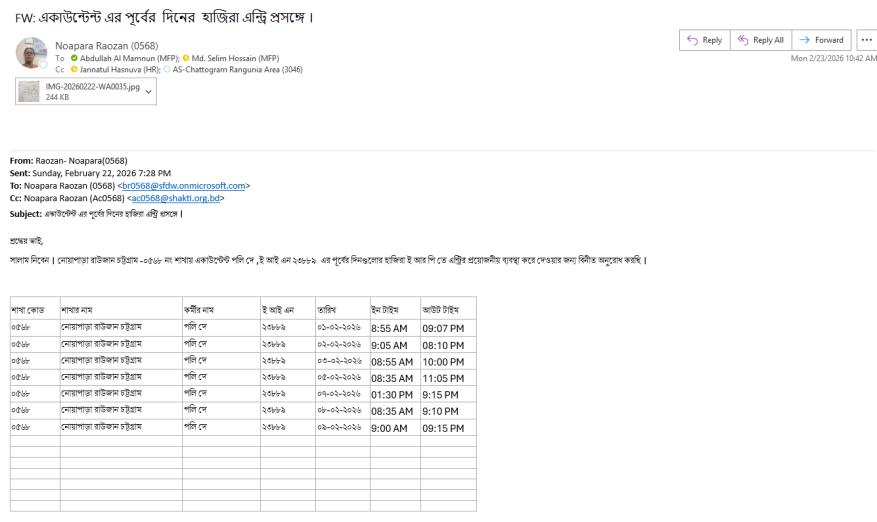Image resolution: width=877 pixels, height=522 pixels.
Task: Select recipient Md. Selim Hossain (MFP)
Action: click(232, 57)
